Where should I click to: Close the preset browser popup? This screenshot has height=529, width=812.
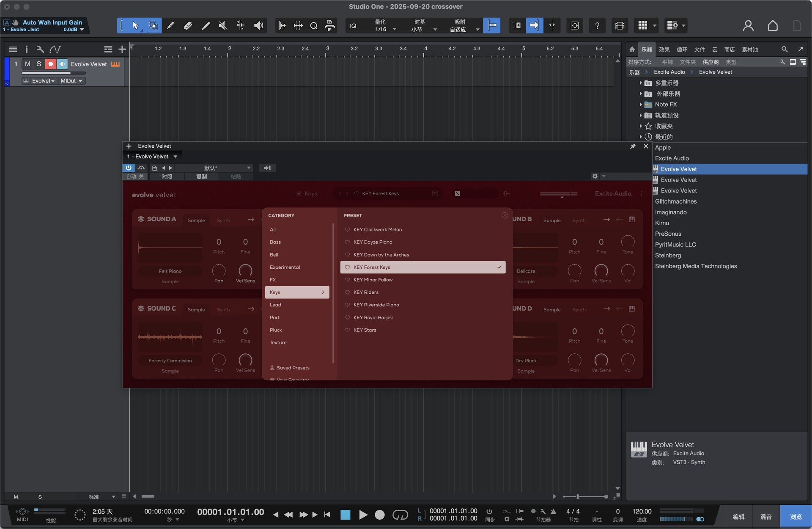[505, 215]
